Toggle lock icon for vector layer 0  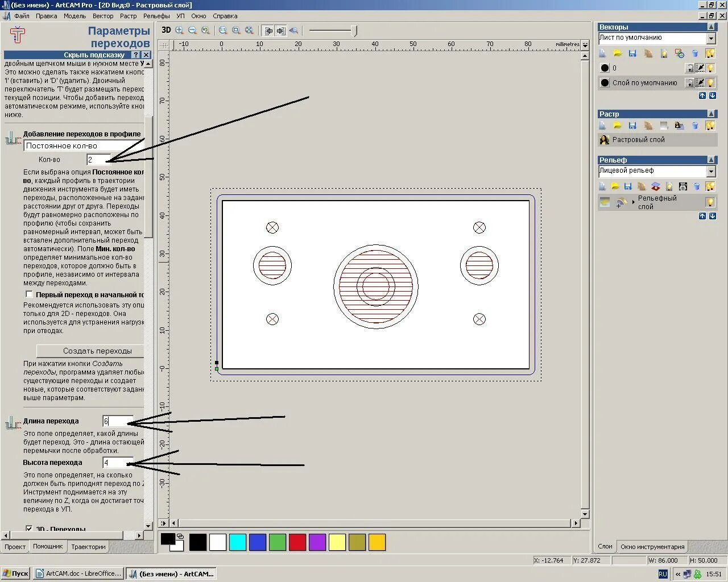pyautogui.click(x=690, y=68)
